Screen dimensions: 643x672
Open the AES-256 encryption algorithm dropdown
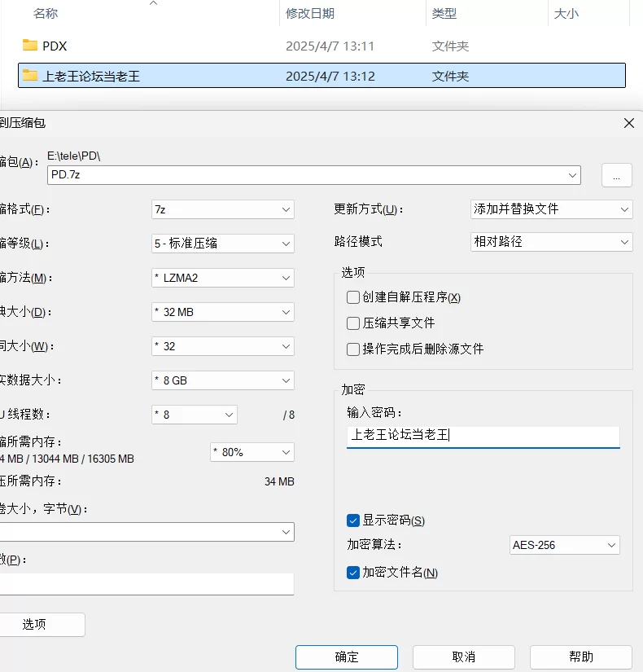click(564, 545)
